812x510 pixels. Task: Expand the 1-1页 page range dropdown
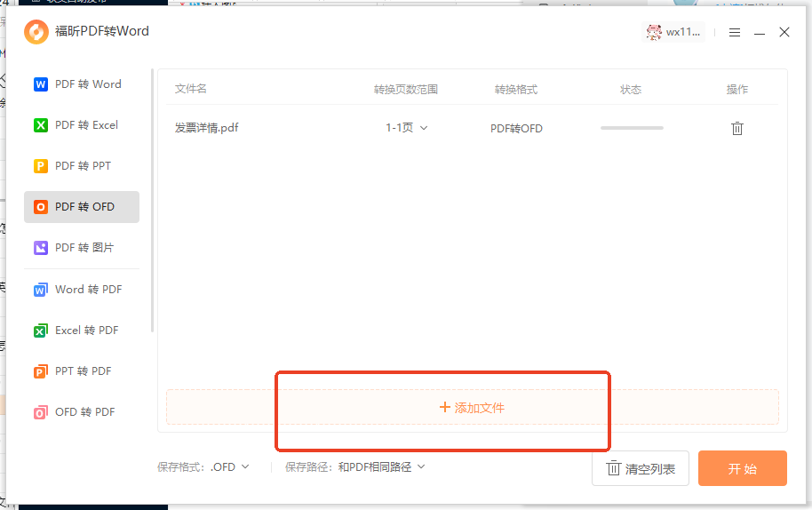coord(407,128)
